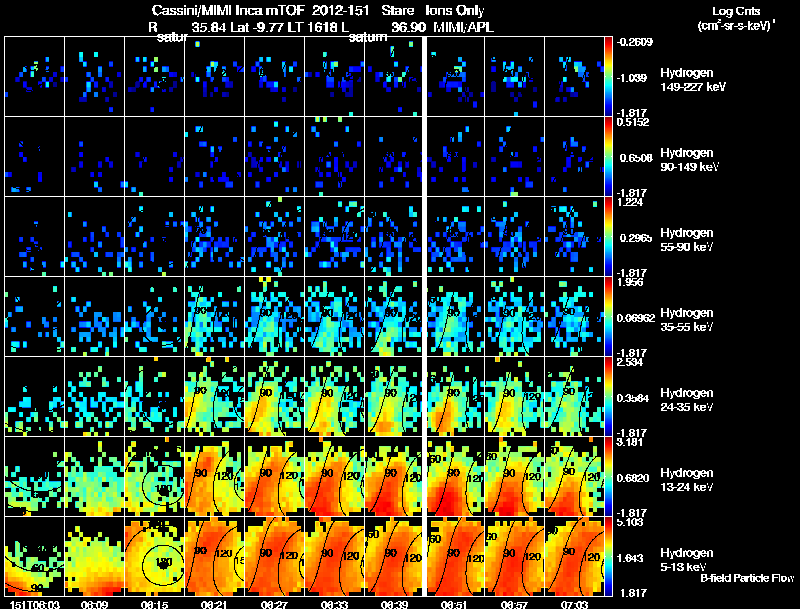Click the color bar beside Hydrogen 55-90 keV

608,237
